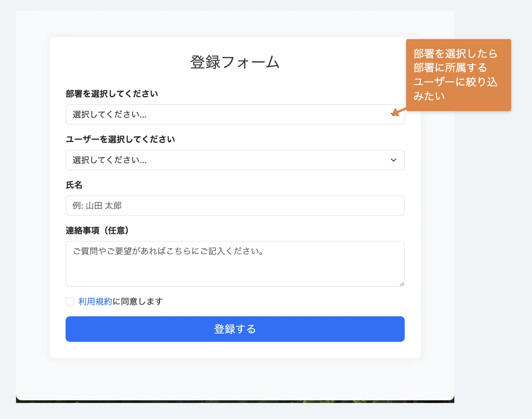Click the 登録フォーム heading
532x419 pixels.
(235, 62)
